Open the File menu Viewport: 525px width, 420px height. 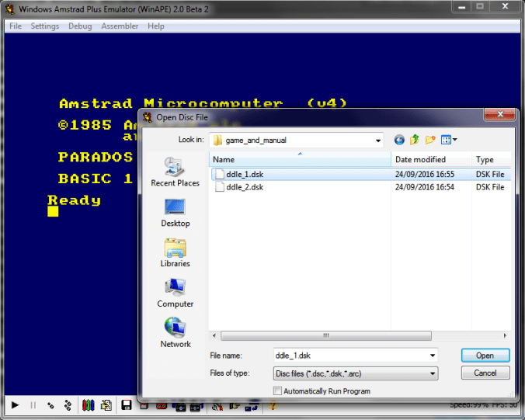16,26
